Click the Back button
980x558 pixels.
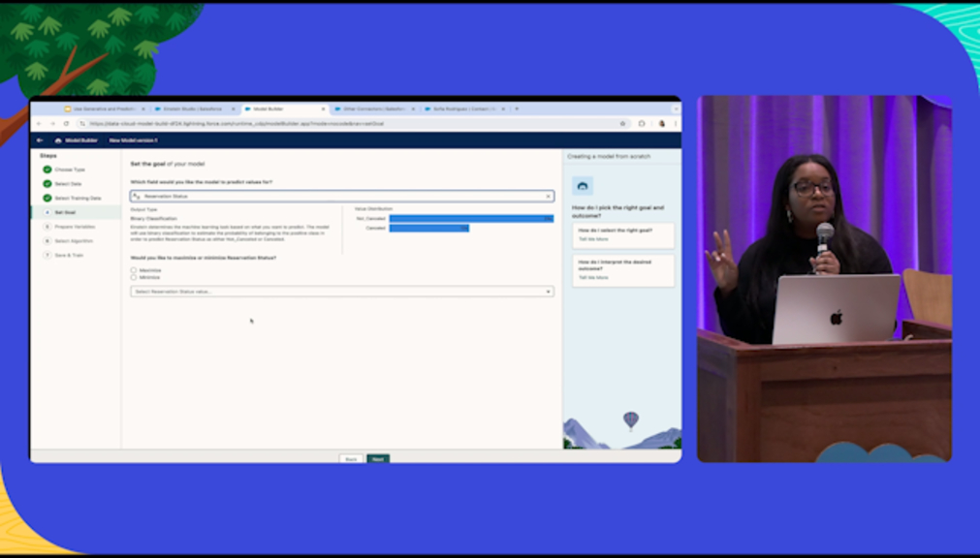pyautogui.click(x=351, y=458)
